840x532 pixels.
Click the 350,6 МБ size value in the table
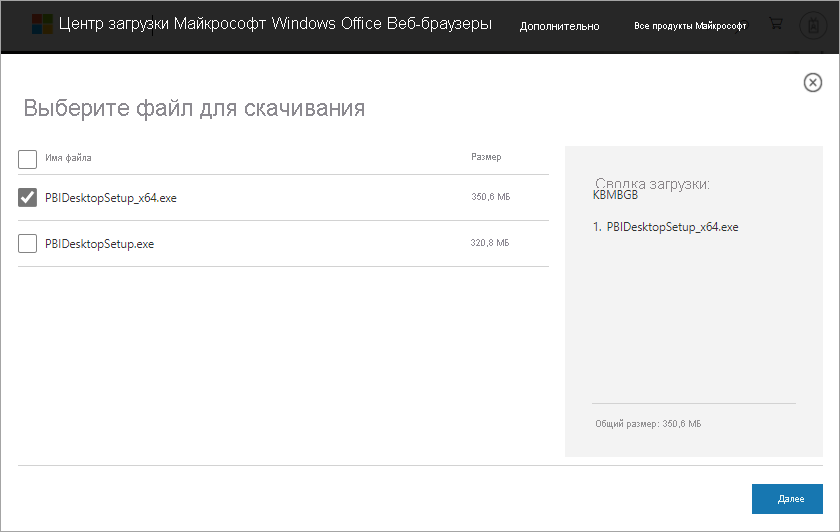pos(491,197)
